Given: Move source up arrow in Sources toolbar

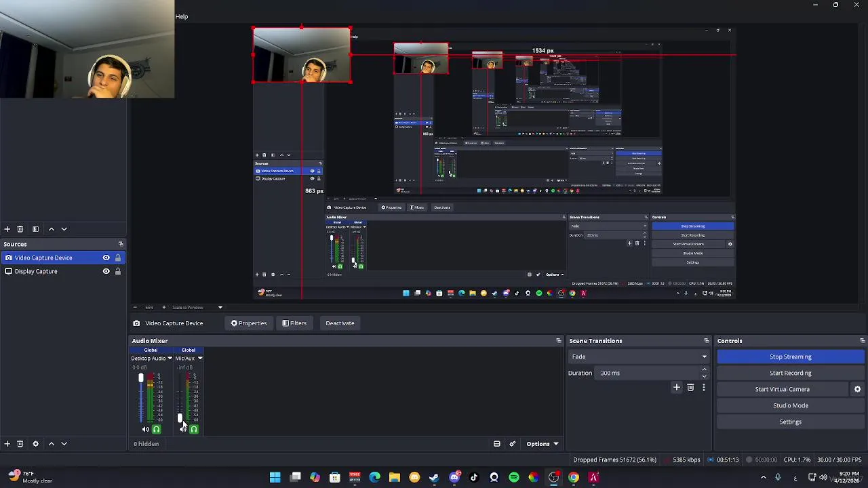Looking at the screenshot, I should (x=51, y=444).
